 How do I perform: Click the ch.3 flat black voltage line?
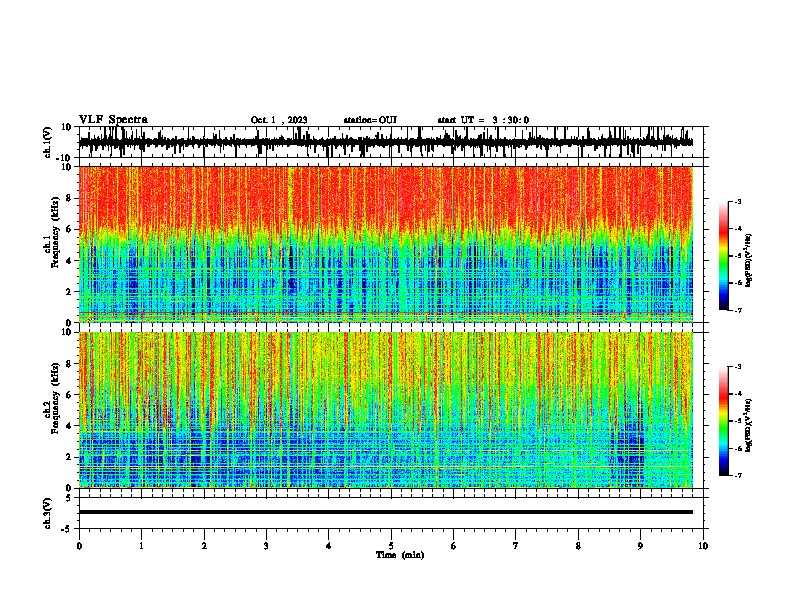pyautogui.click(x=386, y=512)
